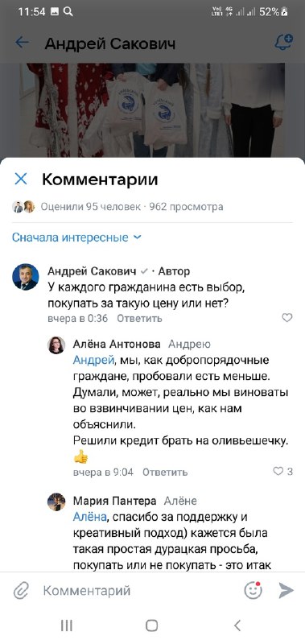
Task: Tap the Android recent apps navigation icon
Action: pyautogui.click(x=67, y=625)
